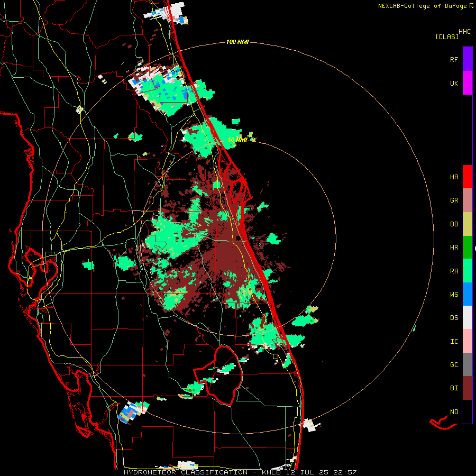
Task: Click the ND legend label
Action: (454, 412)
